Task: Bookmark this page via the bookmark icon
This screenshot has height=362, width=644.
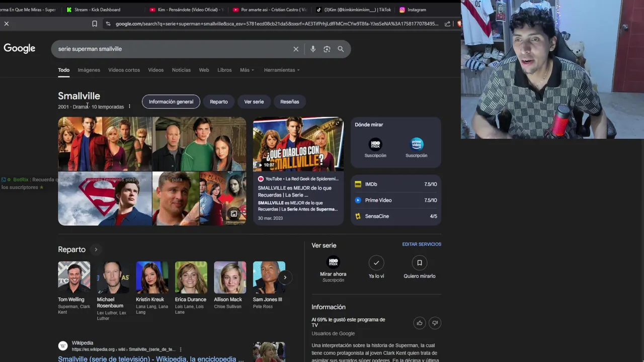Action: point(95,24)
